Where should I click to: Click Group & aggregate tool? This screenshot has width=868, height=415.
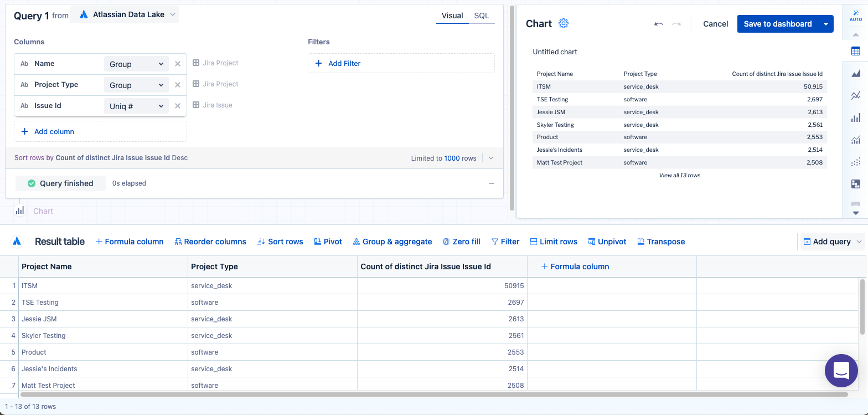[392, 242]
